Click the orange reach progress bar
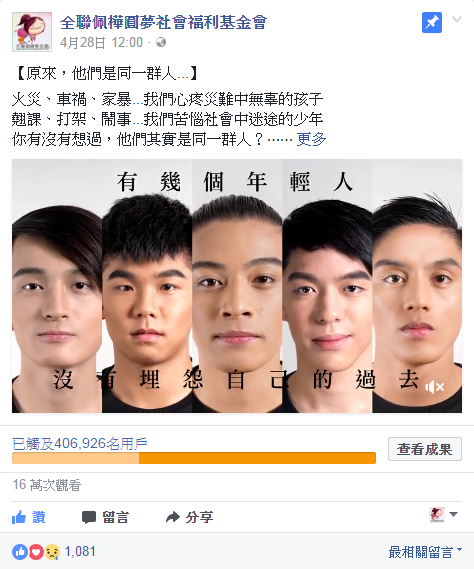 click(x=194, y=458)
